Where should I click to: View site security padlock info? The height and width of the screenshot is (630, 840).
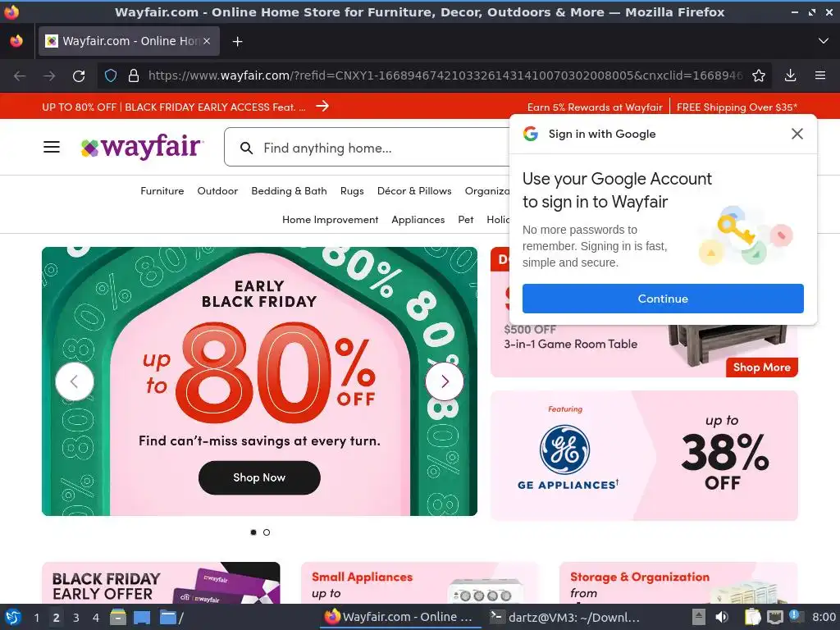[134, 75]
